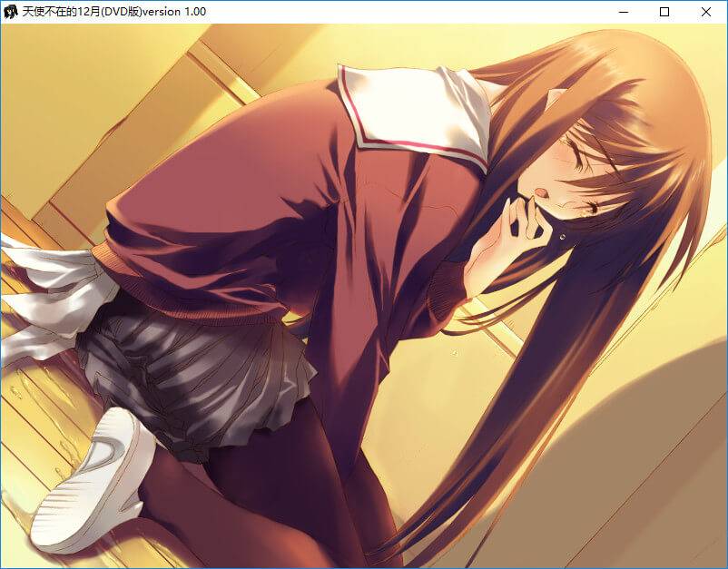Minimize the game window
The width and height of the screenshot is (728, 569).
point(624,12)
